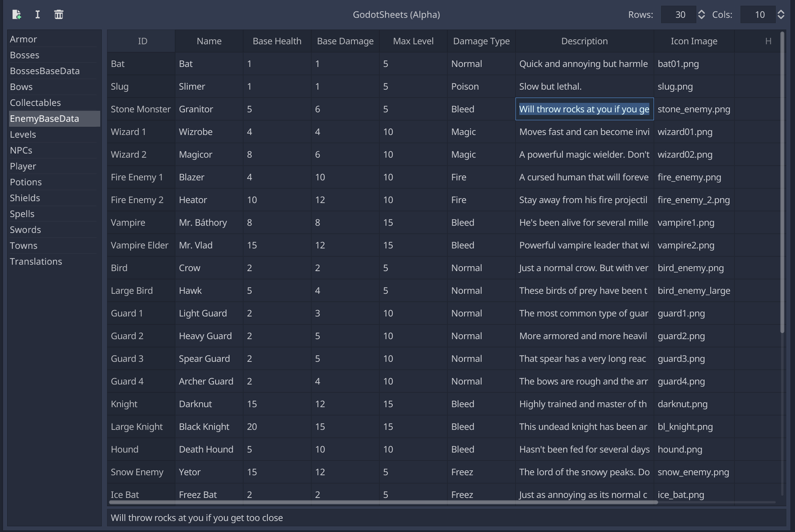Select the hound.png icon image cell

(694, 449)
